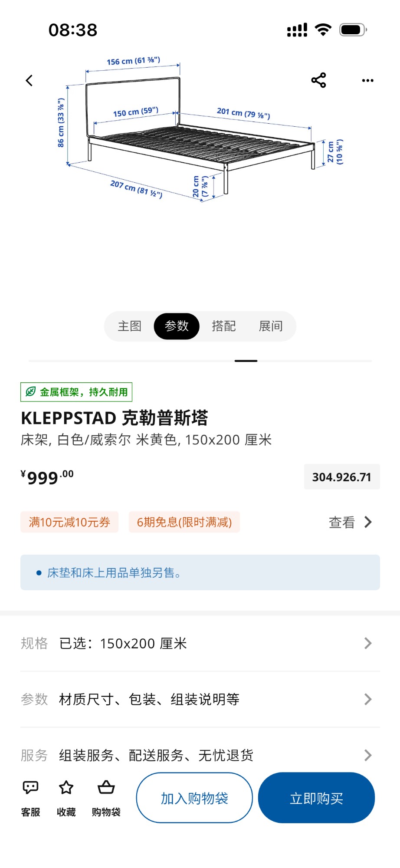Tap the image carousel progress indicator
The image size is (400, 868).
click(246, 361)
